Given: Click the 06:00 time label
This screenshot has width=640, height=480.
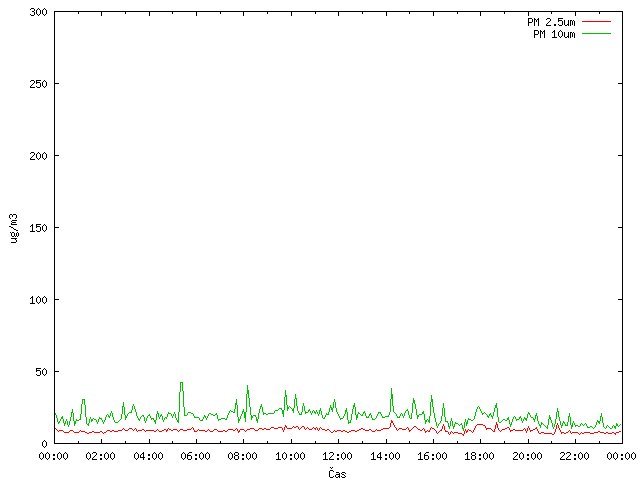Looking at the screenshot, I should pyautogui.click(x=196, y=456).
